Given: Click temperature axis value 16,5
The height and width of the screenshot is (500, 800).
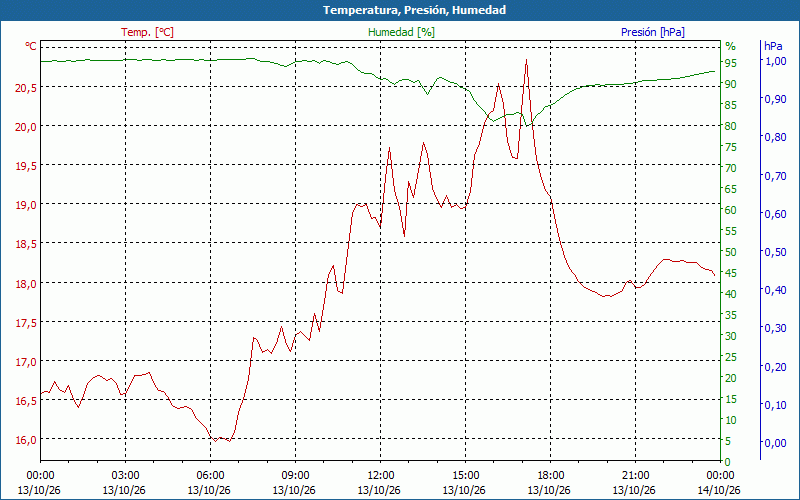Looking at the screenshot, I should point(26,402).
